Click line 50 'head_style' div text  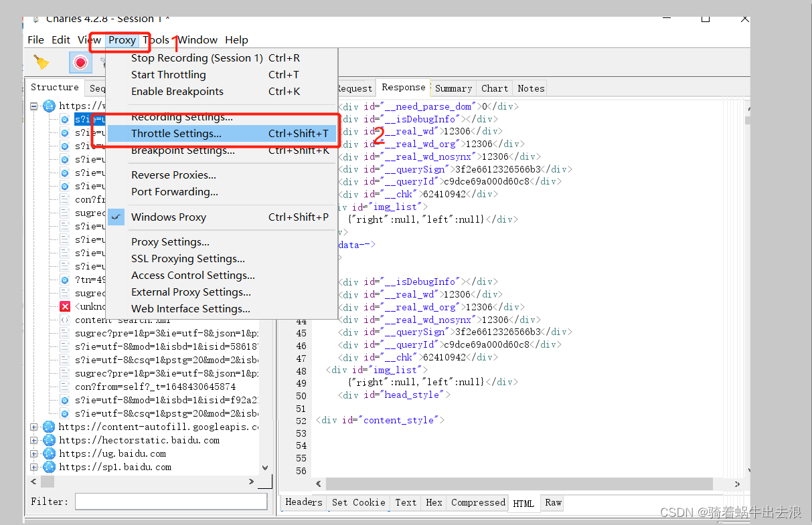(394, 395)
